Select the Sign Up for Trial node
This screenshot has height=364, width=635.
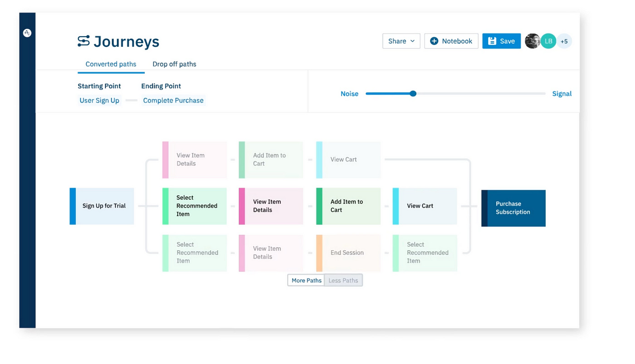click(102, 206)
